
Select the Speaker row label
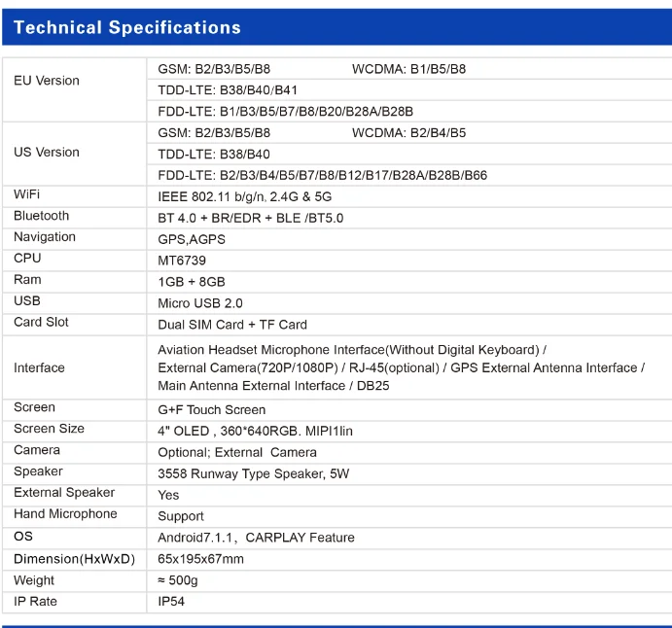click(38, 471)
